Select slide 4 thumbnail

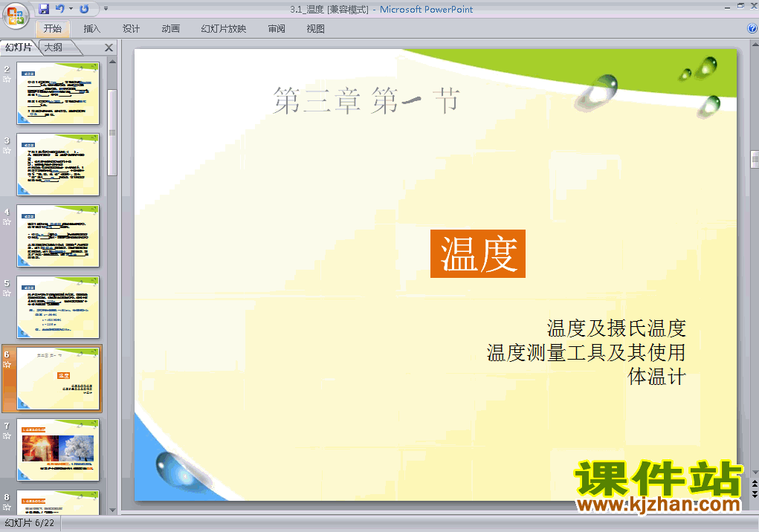(58, 236)
